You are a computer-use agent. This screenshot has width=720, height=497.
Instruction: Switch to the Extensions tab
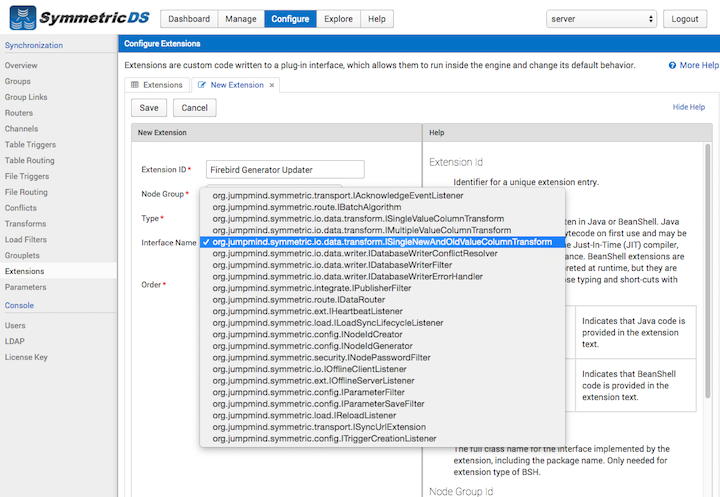coord(156,85)
